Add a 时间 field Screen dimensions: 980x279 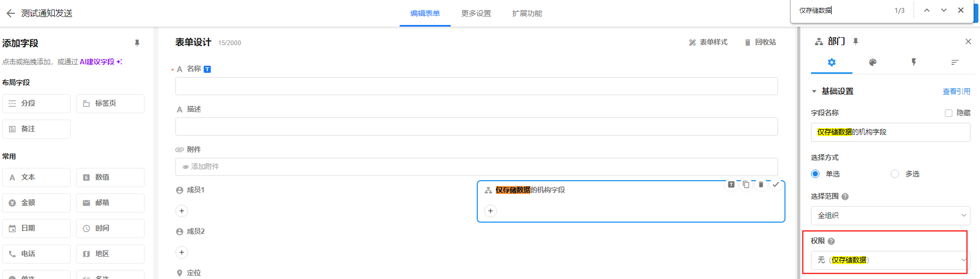click(110, 229)
